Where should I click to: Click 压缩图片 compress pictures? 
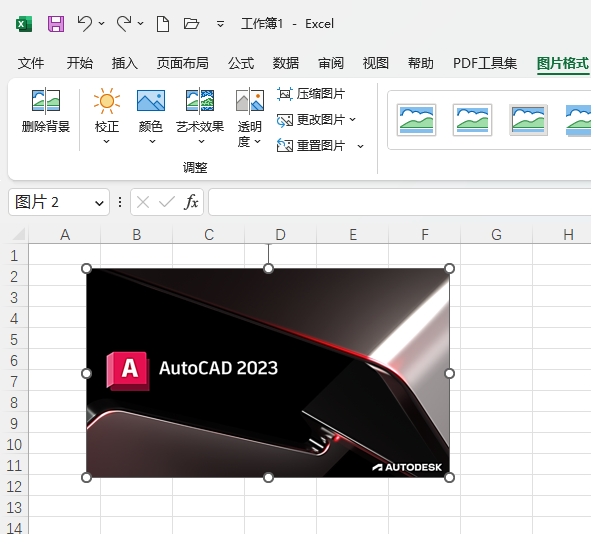[311, 94]
